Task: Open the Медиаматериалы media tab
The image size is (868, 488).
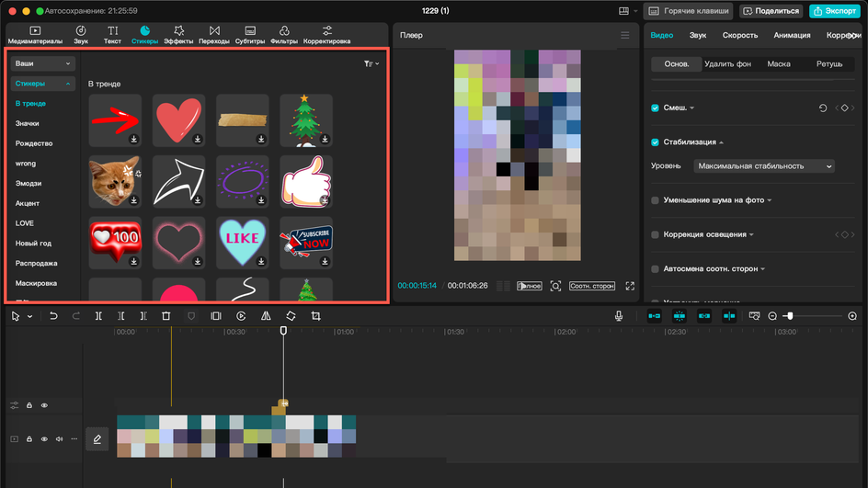Action: pyautogui.click(x=35, y=35)
